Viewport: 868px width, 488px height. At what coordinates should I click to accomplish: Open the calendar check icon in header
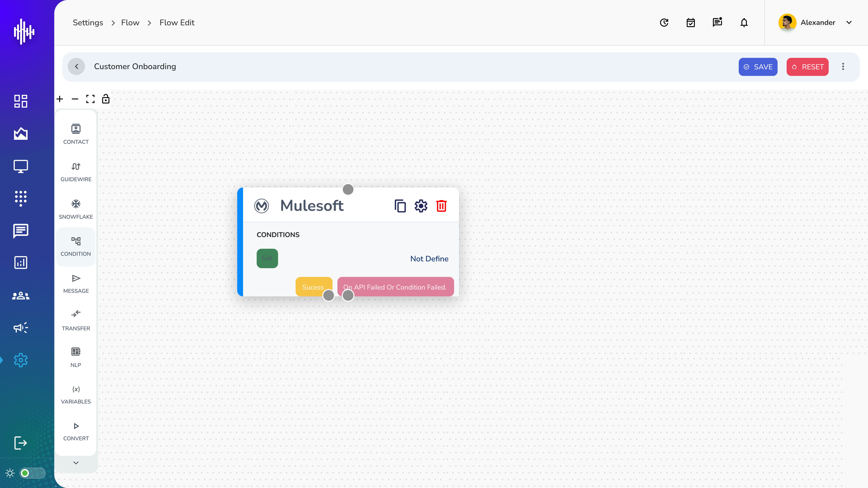[691, 23]
